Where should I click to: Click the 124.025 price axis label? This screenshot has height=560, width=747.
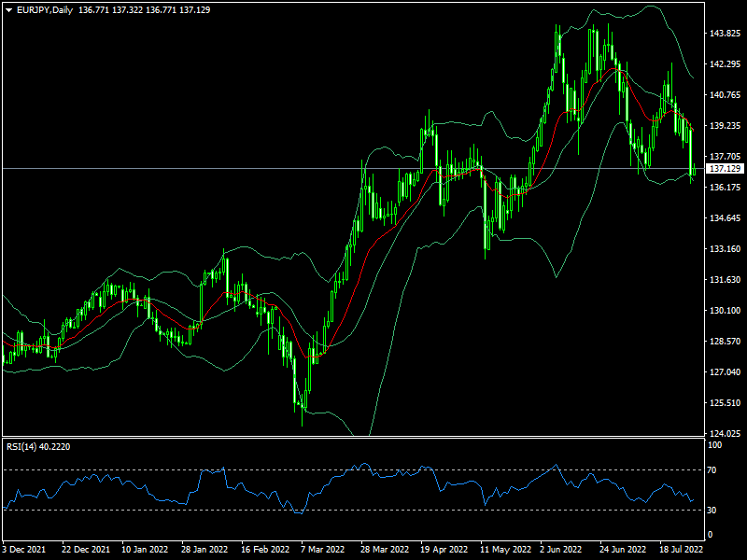(725, 433)
